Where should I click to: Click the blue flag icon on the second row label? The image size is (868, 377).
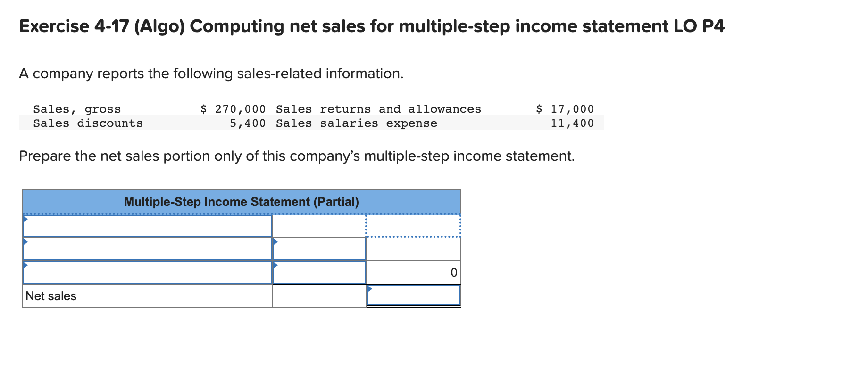[25, 242]
